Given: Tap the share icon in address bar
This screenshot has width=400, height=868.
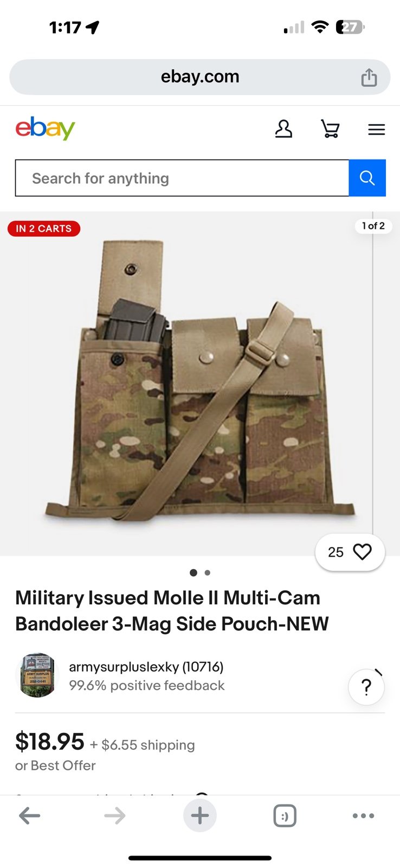Looking at the screenshot, I should [x=369, y=77].
